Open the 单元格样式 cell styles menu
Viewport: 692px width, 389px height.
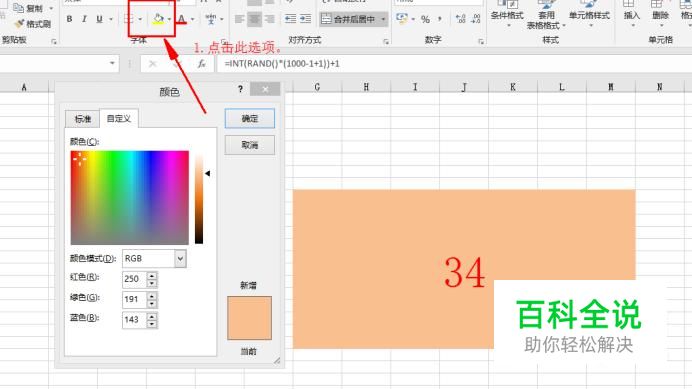click(x=589, y=14)
